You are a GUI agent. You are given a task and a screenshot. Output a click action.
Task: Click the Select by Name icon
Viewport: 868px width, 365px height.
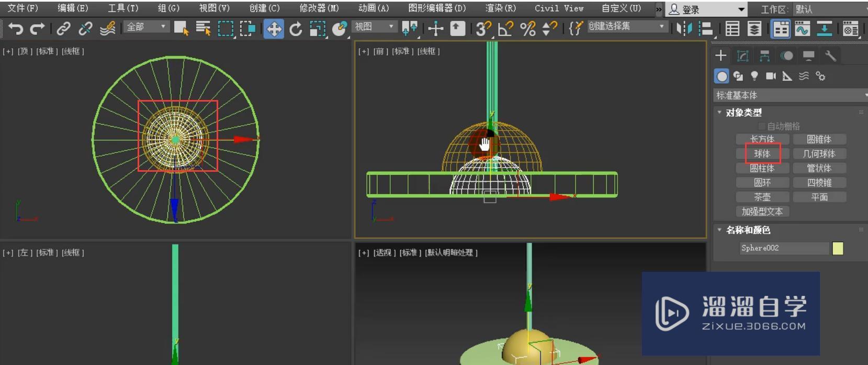point(203,28)
